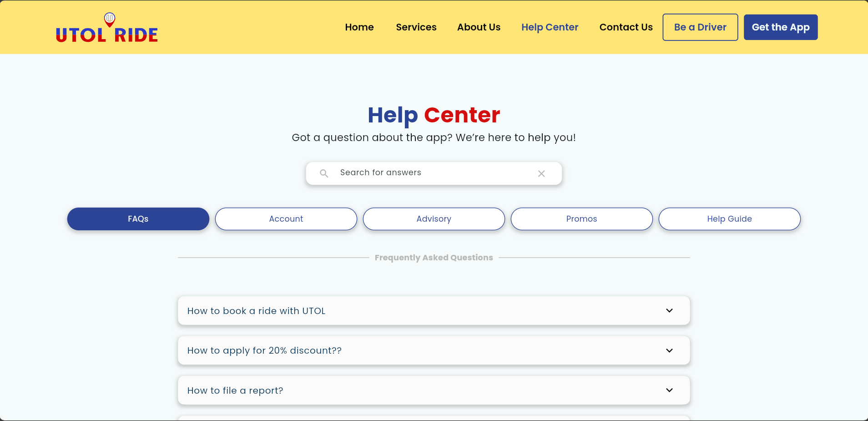Click the Be a Driver button

(x=700, y=27)
